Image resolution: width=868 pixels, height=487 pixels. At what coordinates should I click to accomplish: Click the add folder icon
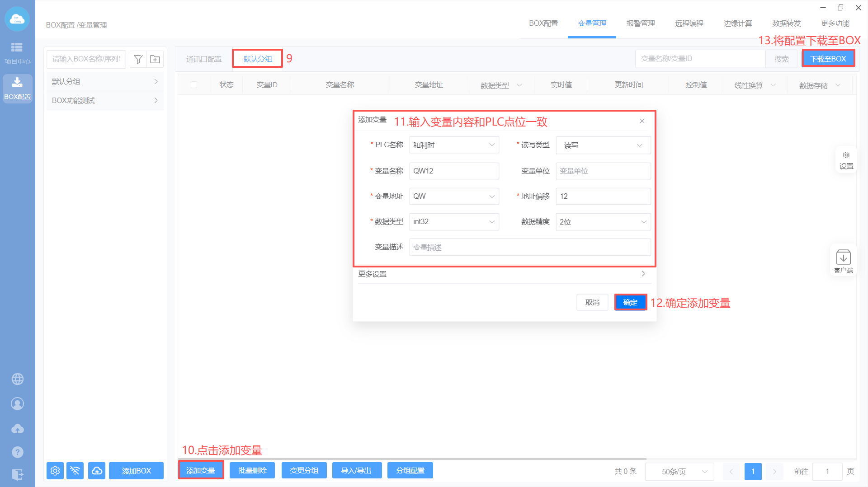pos(155,59)
